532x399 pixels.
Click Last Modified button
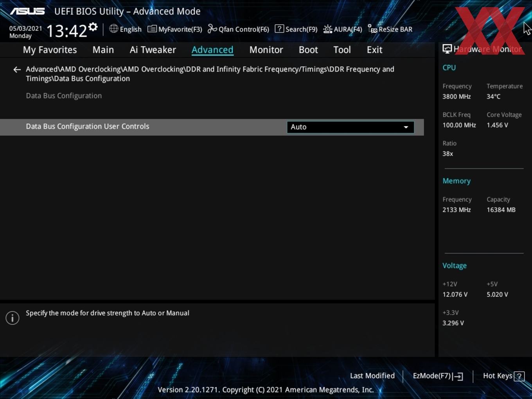tap(372, 376)
